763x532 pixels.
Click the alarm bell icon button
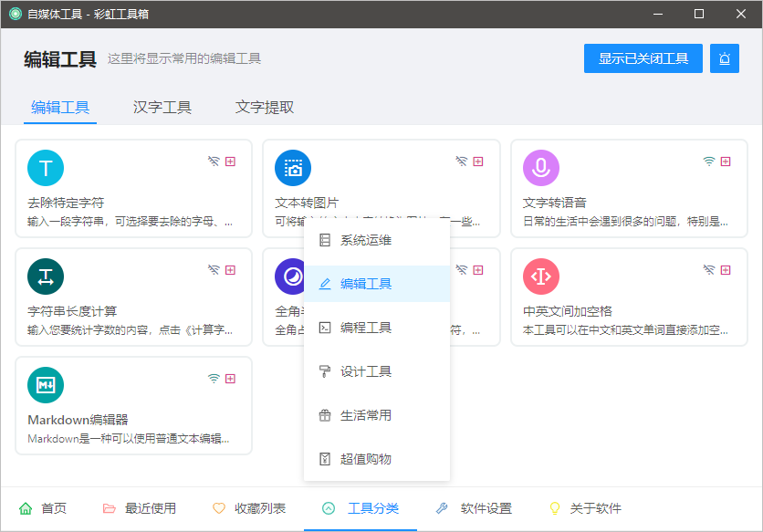point(725,58)
